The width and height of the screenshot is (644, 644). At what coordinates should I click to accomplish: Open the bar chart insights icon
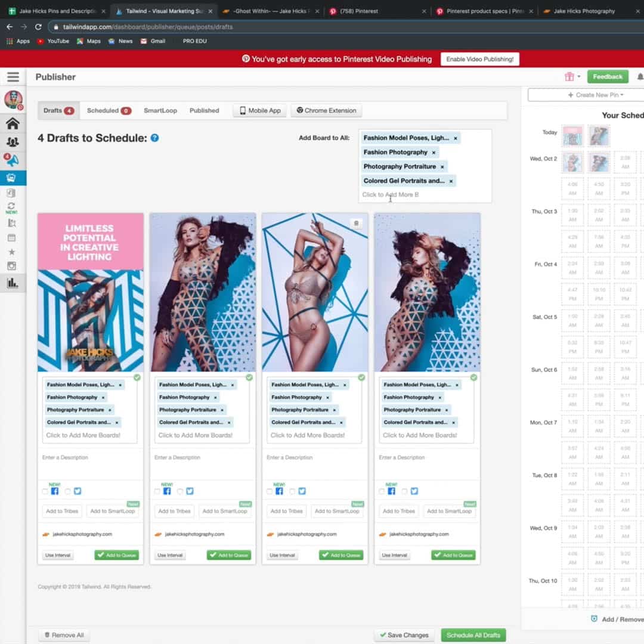click(12, 283)
